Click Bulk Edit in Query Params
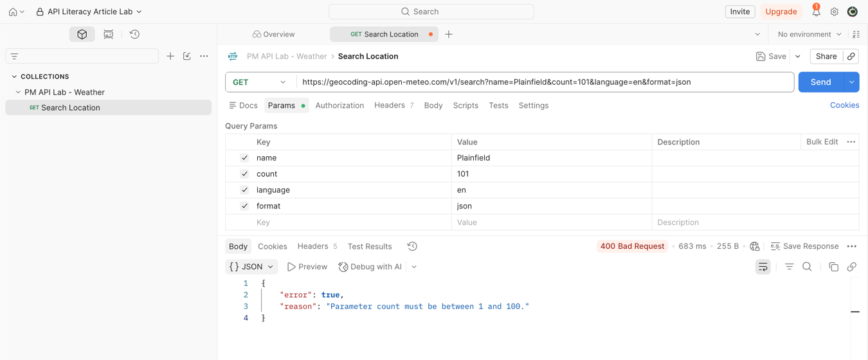This screenshot has width=868, height=360. click(822, 142)
